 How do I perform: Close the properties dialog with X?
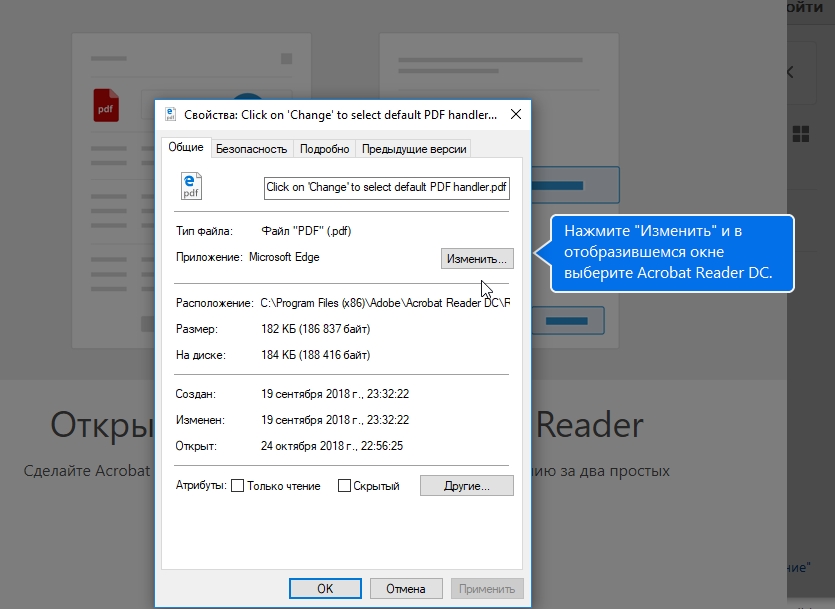click(515, 114)
